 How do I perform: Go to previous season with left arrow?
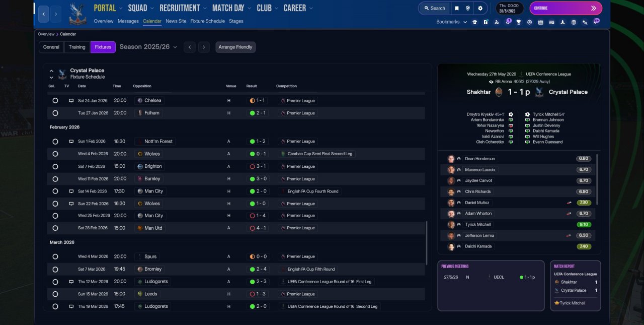(x=189, y=47)
